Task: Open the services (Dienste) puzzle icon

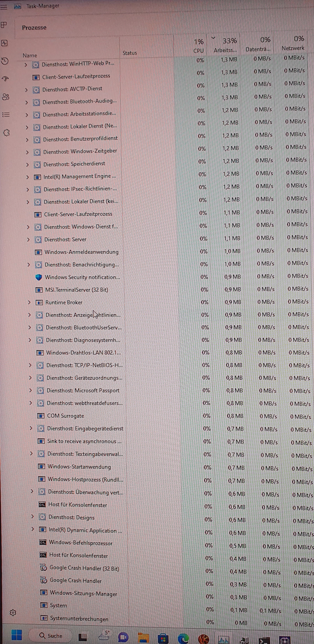Action: point(6,133)
